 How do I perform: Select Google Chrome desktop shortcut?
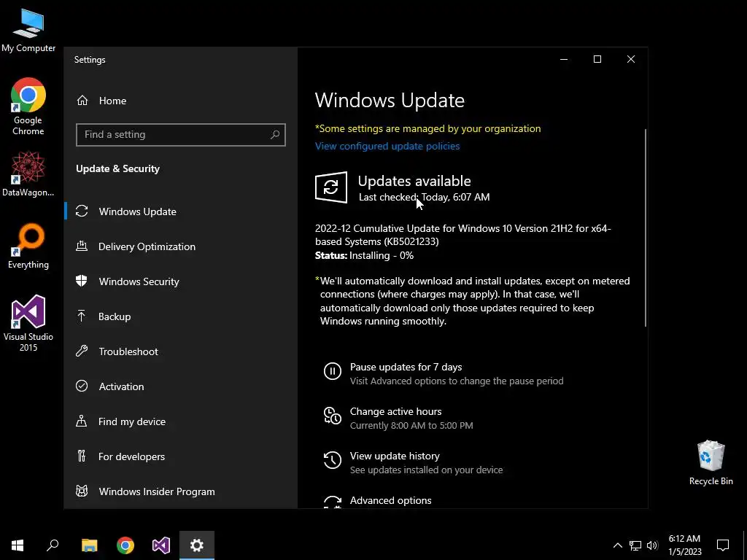(28, 106)
